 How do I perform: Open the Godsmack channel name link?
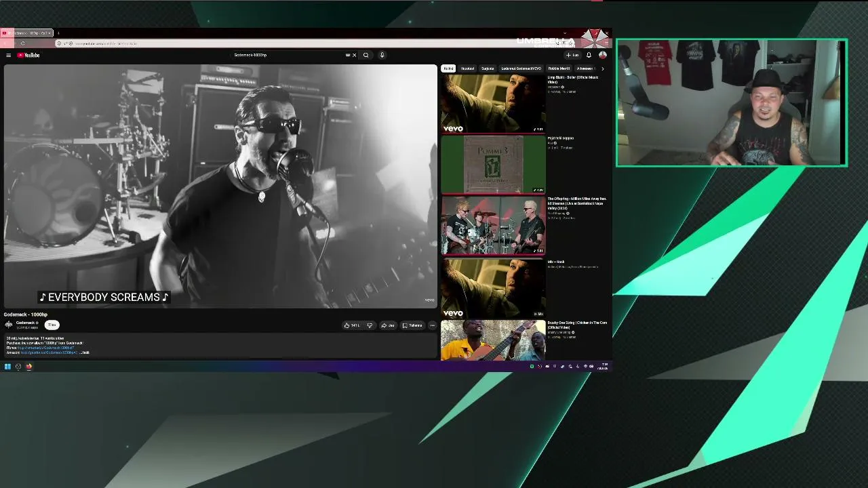tap(26, 323)
